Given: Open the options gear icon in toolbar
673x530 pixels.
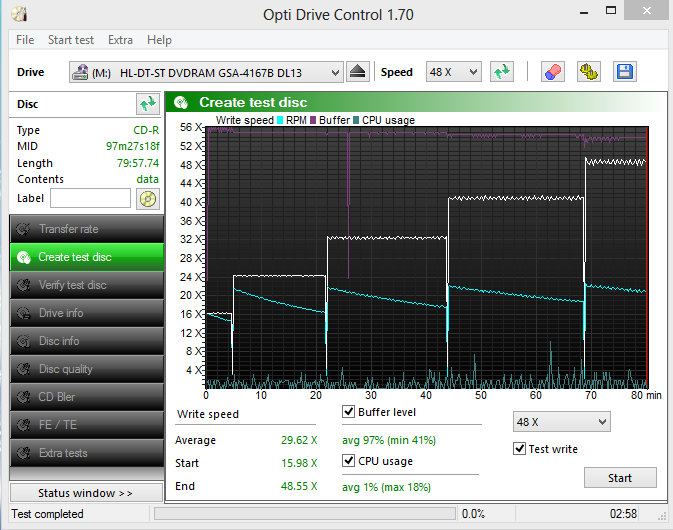Looking at the screenshot, I should click(588, 72).
